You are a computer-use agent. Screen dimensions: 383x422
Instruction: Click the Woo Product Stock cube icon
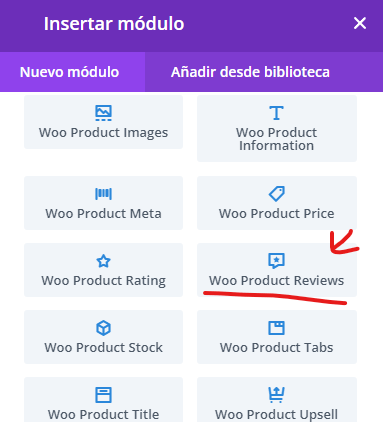(103, 328)
